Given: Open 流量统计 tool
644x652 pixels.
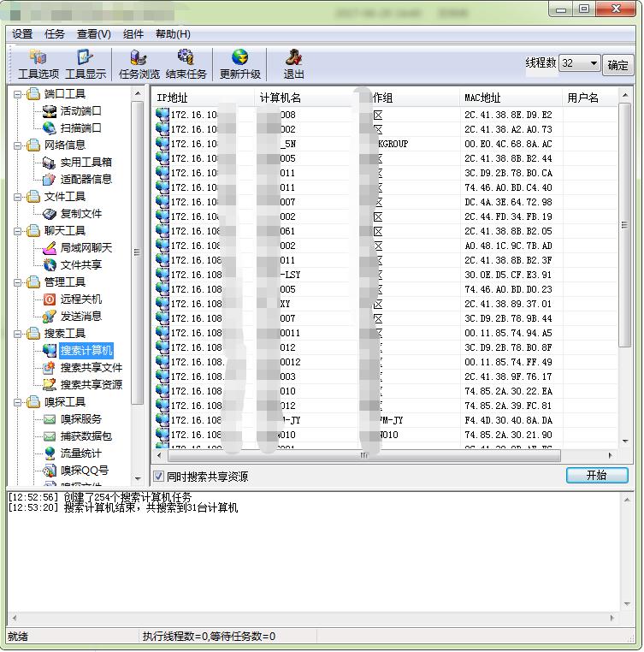Looking at the screenshot, I should pyautogui.click(x=80, y=453).
